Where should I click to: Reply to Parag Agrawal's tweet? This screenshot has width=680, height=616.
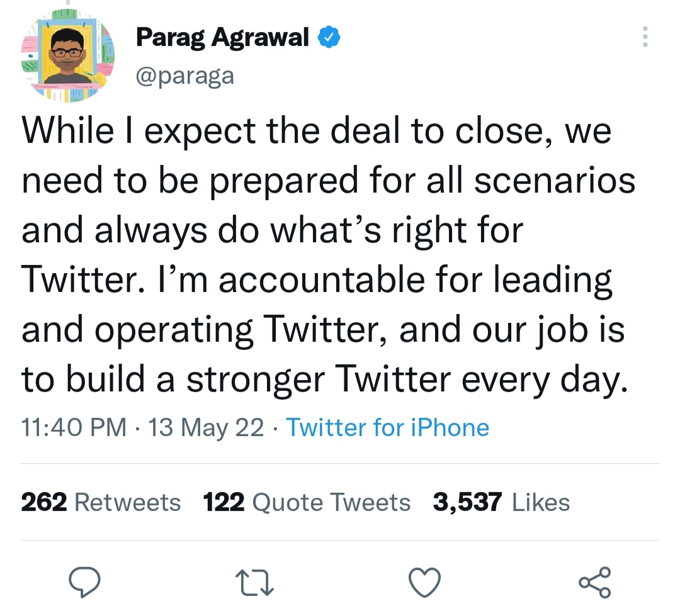point(84,582)
